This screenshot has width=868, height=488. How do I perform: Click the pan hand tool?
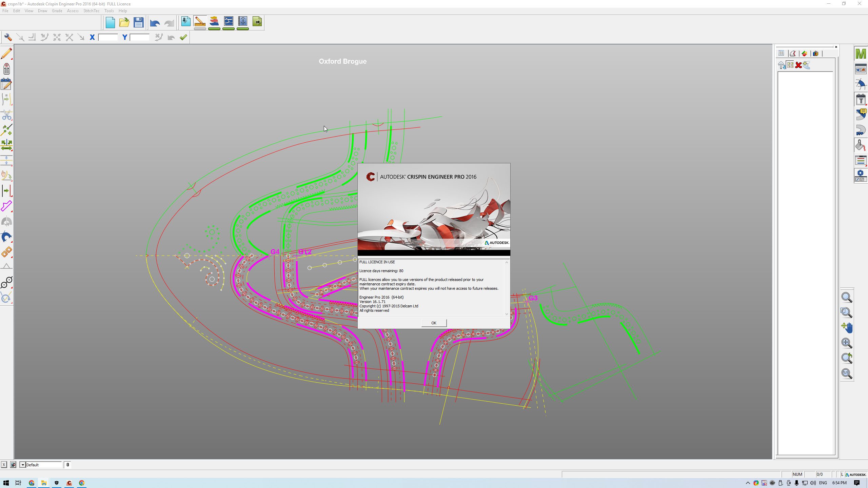[847, 327]
